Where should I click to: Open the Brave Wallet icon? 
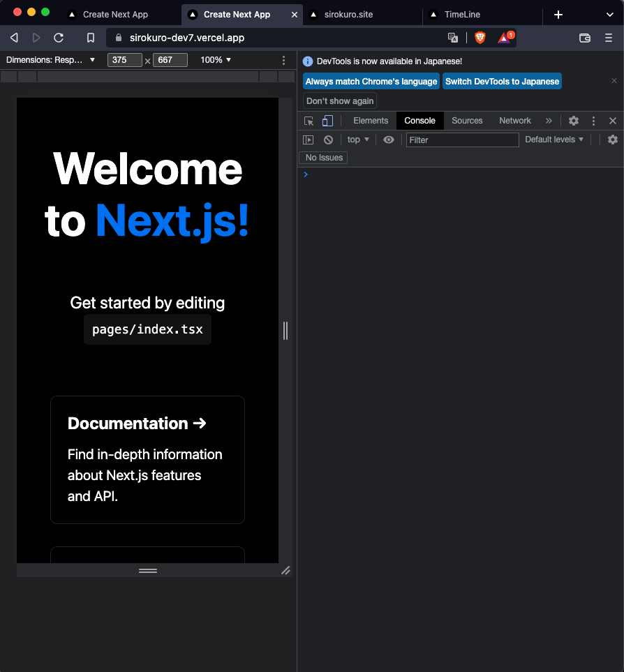585,38
